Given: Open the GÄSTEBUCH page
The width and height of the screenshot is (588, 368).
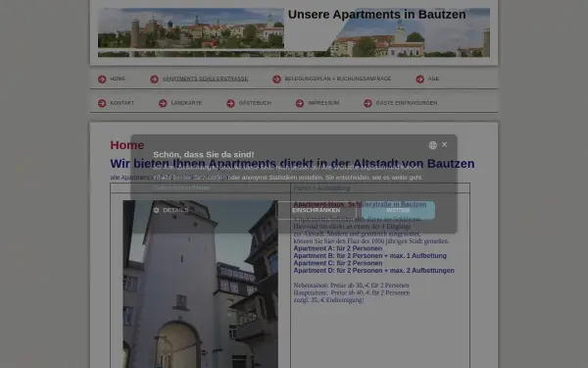Looking at the screenshot, I should coord(255,103).
